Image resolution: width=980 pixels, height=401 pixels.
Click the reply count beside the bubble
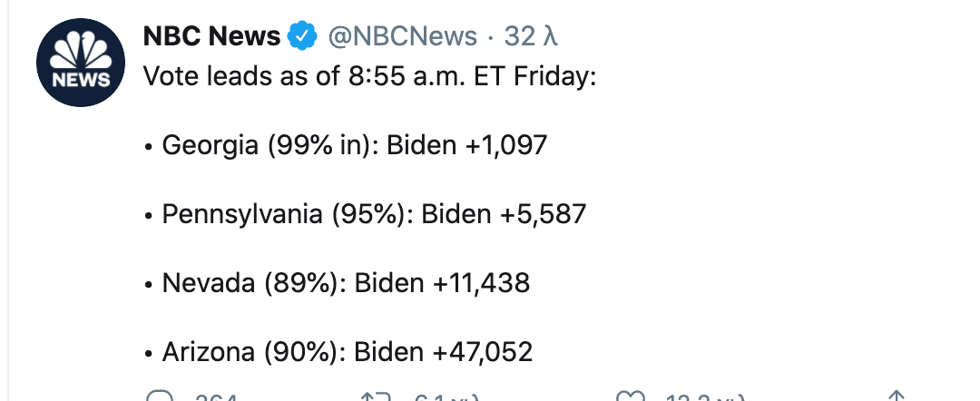pos(215,397)
